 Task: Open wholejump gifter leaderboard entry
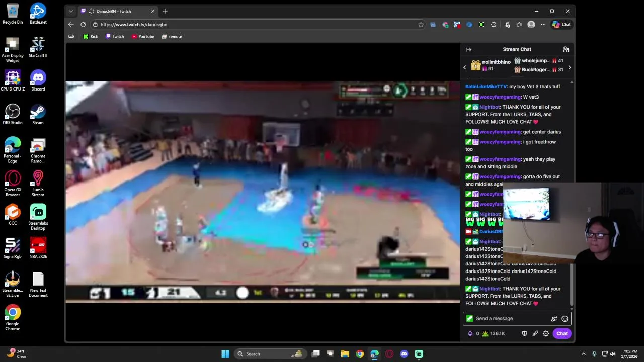click(x=538, y=61)
